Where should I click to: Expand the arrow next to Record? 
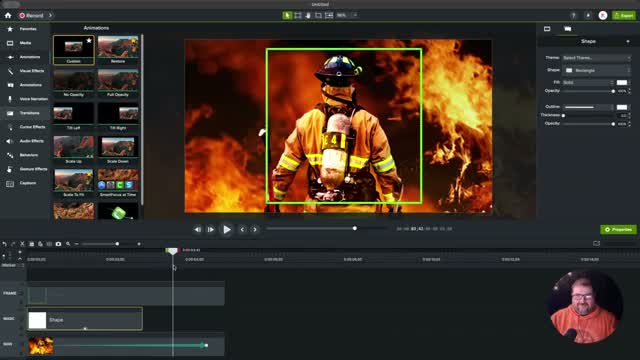50,16
